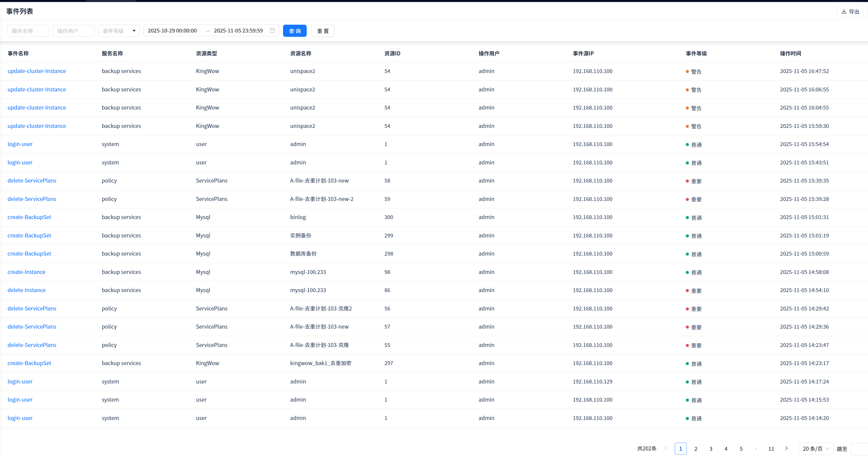This screenshot has width=868, height=457.
Task: Focus the 操作用户 filter input
Action: point(73,31)
